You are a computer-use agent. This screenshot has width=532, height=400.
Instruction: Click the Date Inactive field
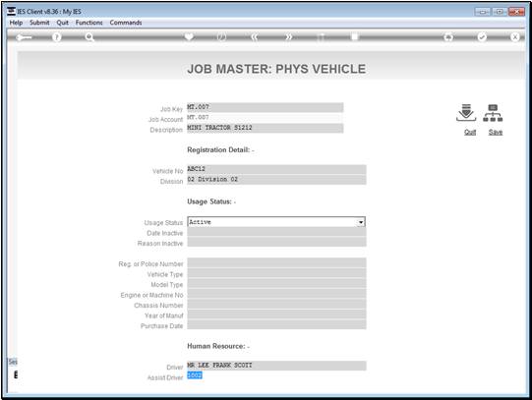click(276, 233)
